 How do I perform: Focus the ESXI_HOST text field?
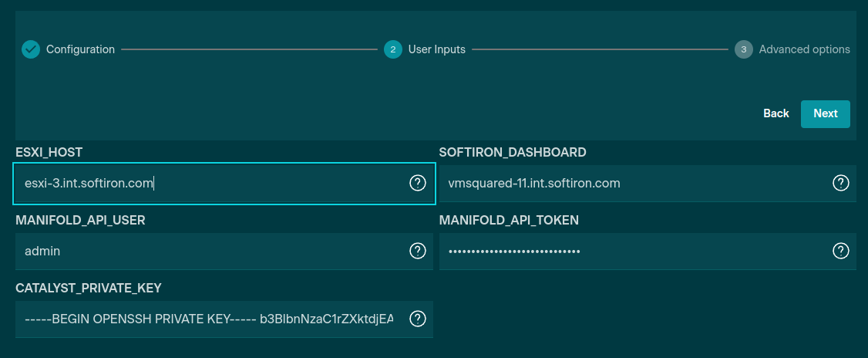(208, 183)
